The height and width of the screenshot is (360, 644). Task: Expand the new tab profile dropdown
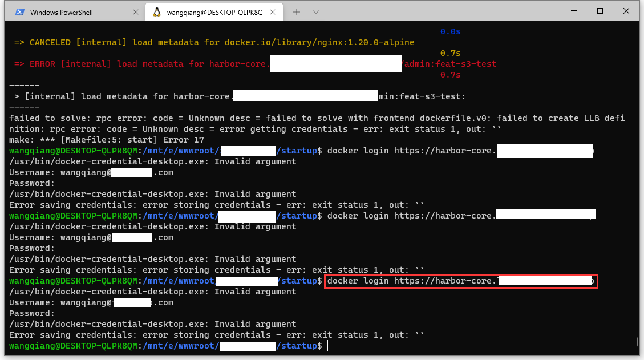(316, 13)
